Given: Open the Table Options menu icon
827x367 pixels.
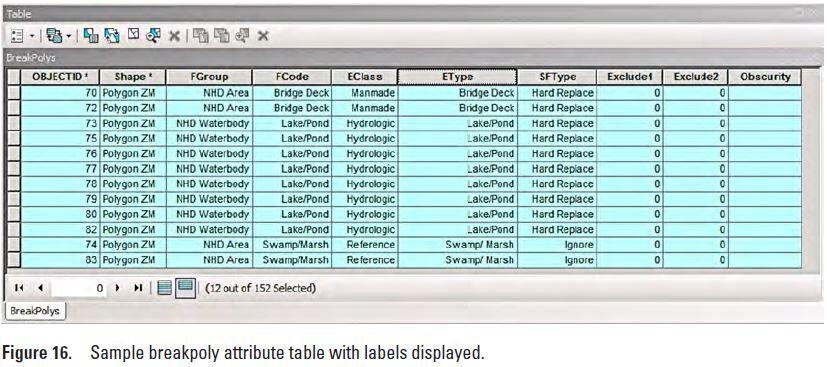Looking at the screenshot, I should pyautogui.click(x=17, y=36).
